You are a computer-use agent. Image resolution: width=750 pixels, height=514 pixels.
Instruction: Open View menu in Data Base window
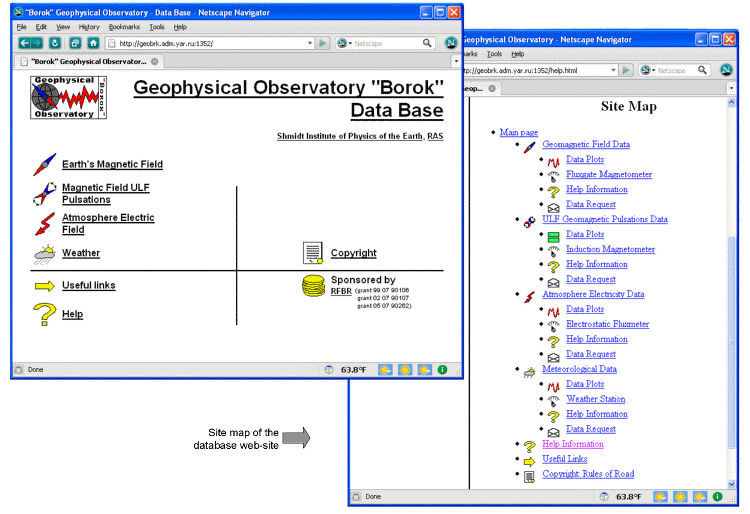click(63, 27)
